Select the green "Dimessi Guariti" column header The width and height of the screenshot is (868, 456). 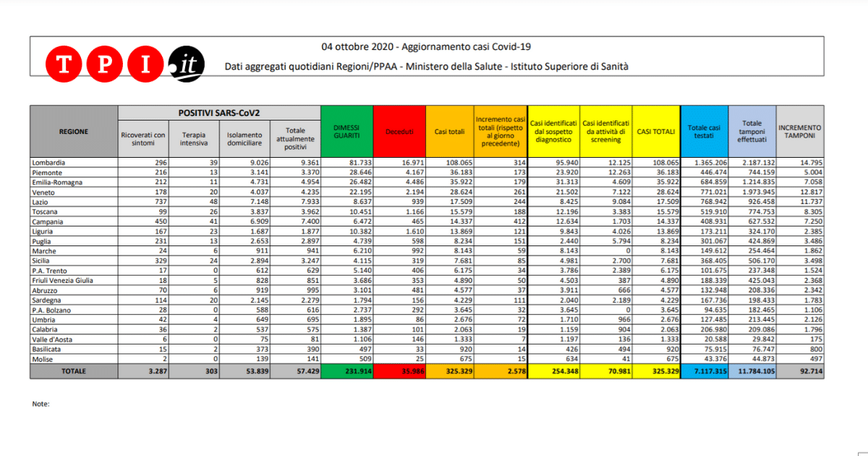346,131
